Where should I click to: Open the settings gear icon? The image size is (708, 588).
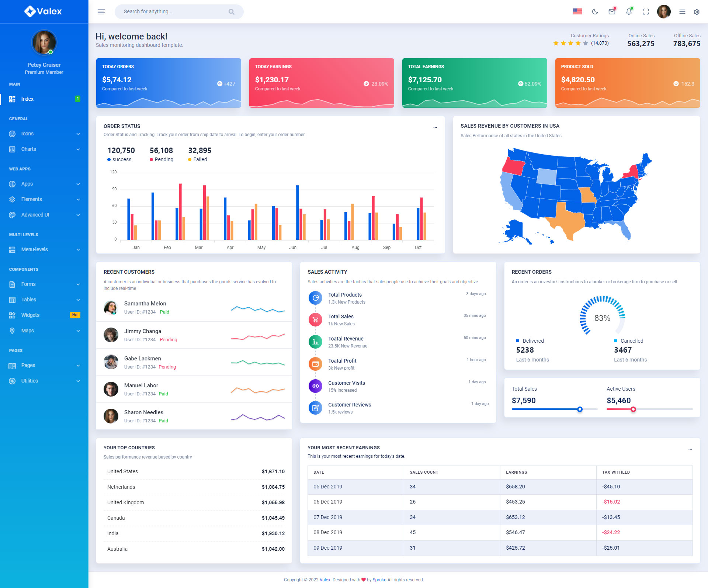point(697,12)
